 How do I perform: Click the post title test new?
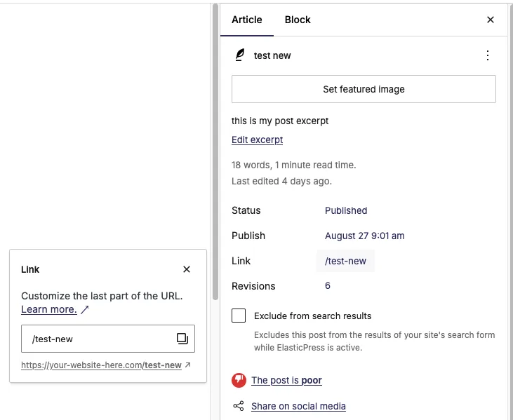point(272,55)
